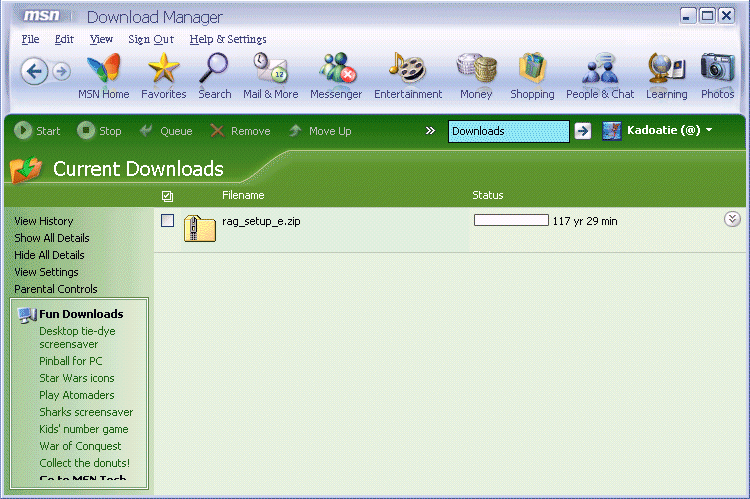Screen dimensions: 750x499
Task: Click Show All Details
Action: coord(52,238)
